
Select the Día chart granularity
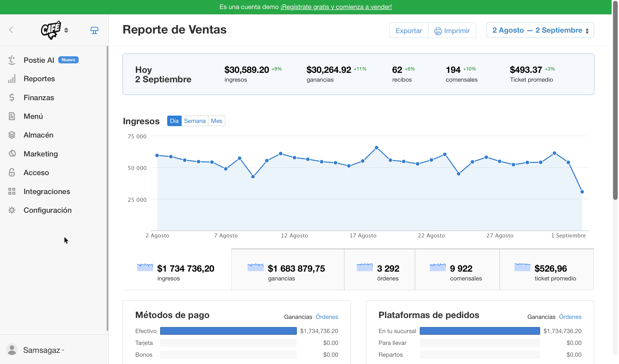pos(174,121)
